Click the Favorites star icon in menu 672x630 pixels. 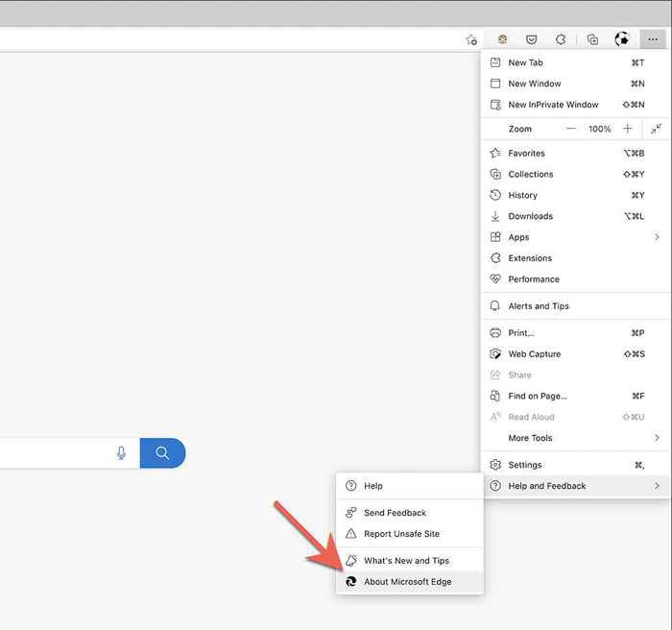pyautogui.click(x=495, y=153)
